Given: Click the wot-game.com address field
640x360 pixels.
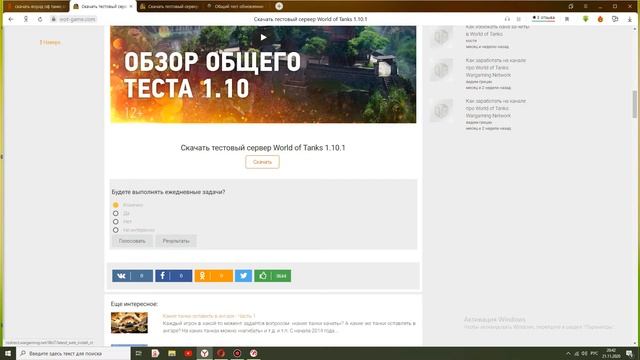Looking at the screenshot, I should pyautogui.click(x=73, y=19).
